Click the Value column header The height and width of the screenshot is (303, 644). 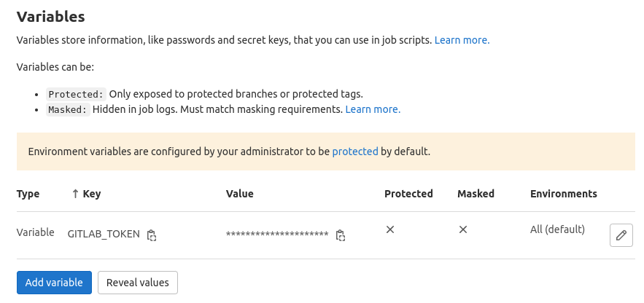click(239, 194)
